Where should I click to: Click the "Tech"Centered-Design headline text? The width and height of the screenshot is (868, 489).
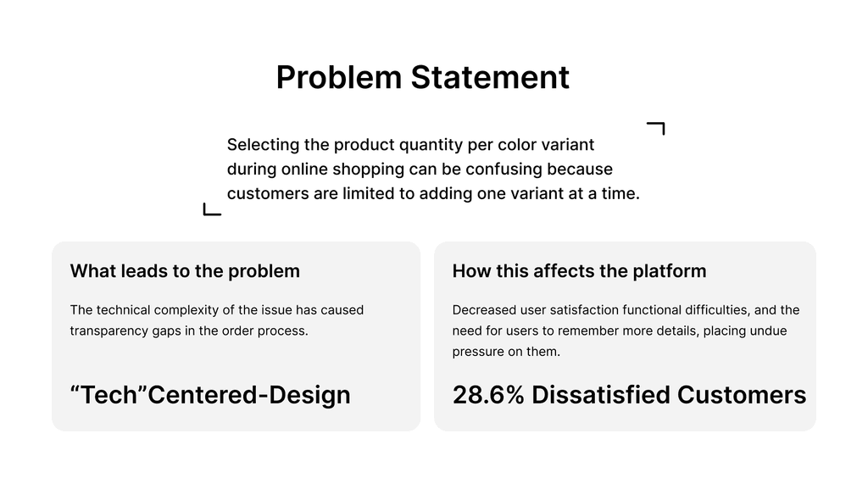click(x=210, y=395)
